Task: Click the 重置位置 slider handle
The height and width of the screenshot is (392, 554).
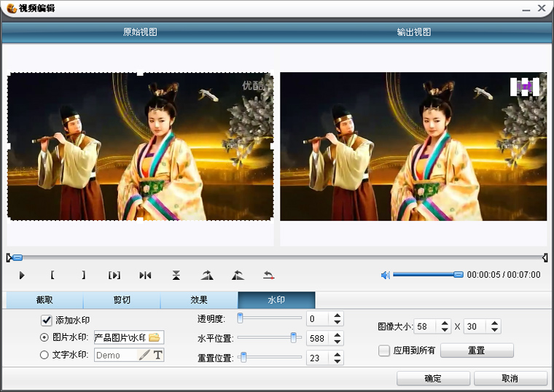Action: point(243,357)
